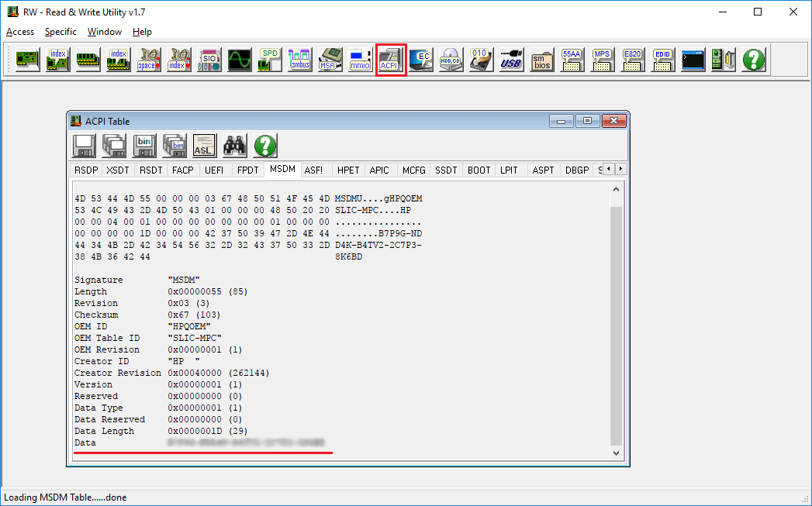Open the EDID monitor data tool
The image size is (812, 506).
coord(662,60)
